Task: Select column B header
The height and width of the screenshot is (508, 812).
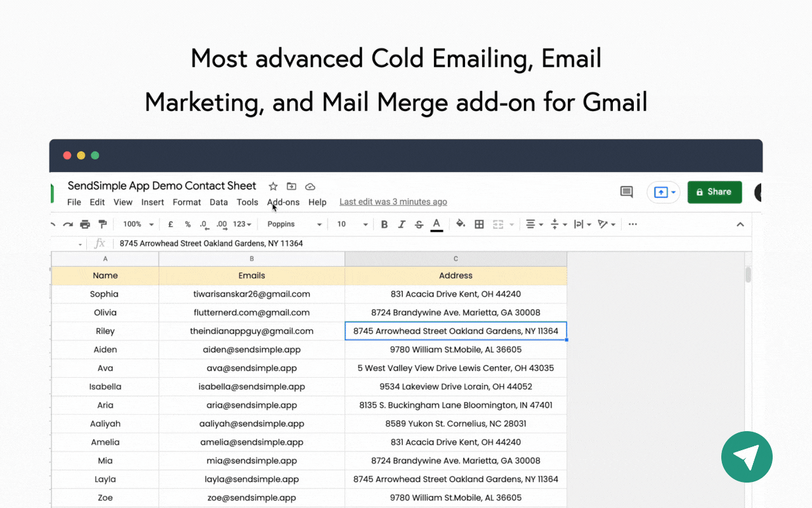Action: (252, 258)
